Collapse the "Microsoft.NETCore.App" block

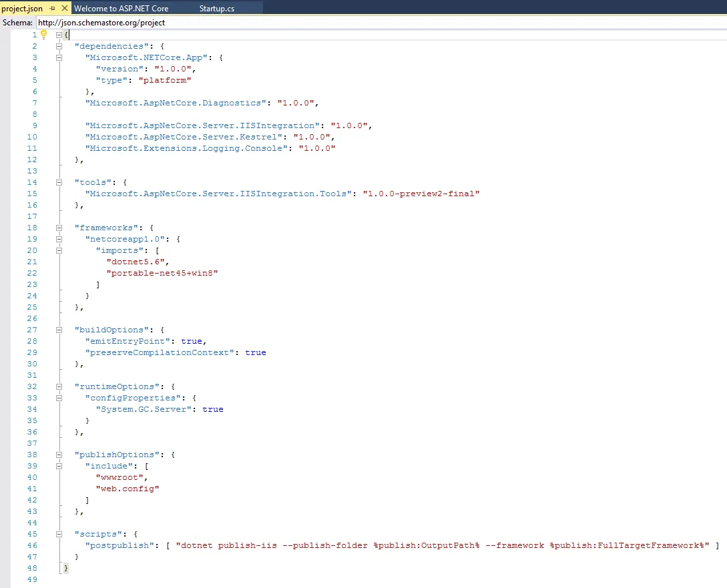59,57
